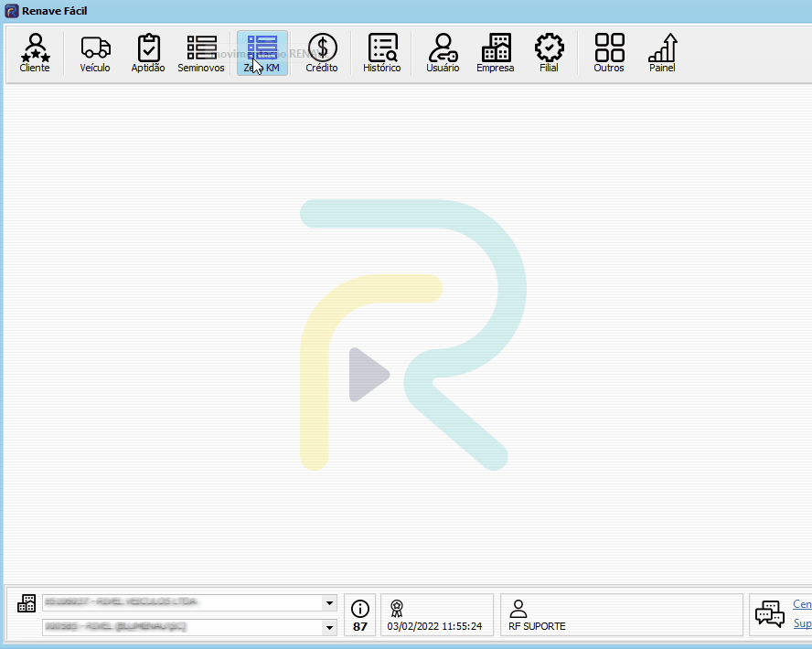812x649 pixels.
Task: Click the Renave Fácil title bar icon
Action: click(11, 11)
